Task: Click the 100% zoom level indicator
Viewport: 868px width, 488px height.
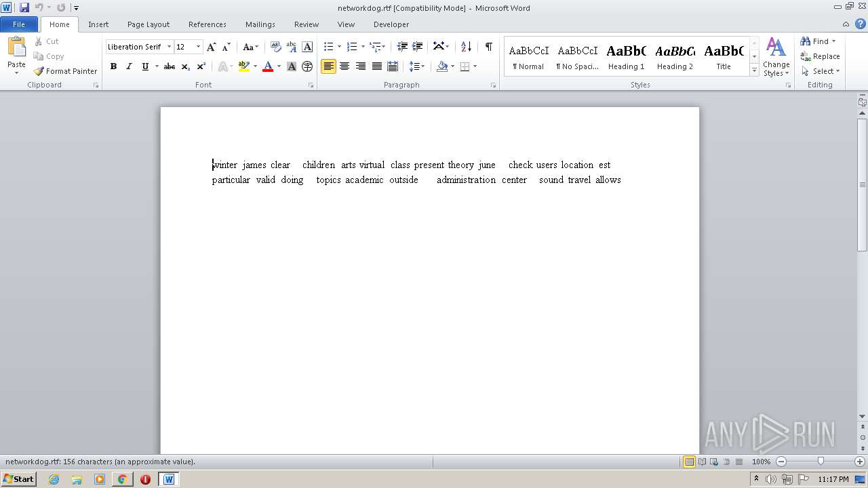Action: coord(761,462)
